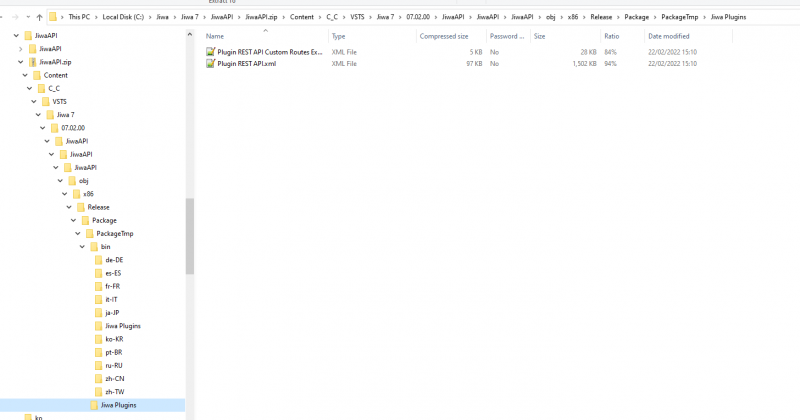This screenshot has height=420, width=800.
Task: Click the it-IT folder icon
Action: [98, 300]
